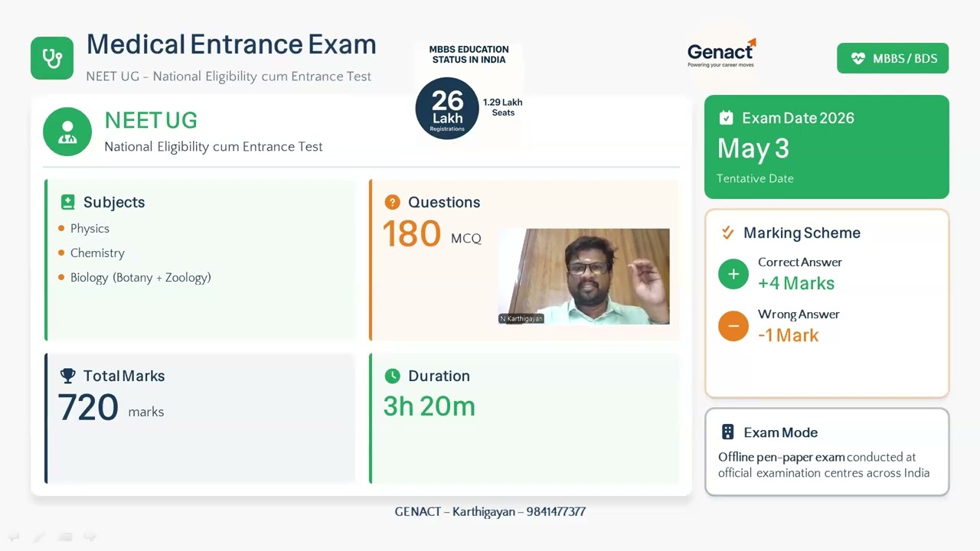Open the slideshow slide menu control

point(65,537)
